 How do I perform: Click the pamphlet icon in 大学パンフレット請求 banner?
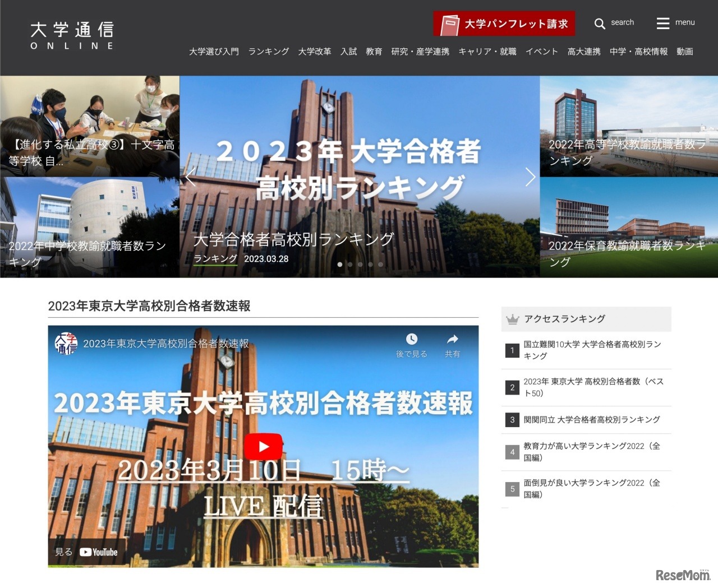(451, 24)
